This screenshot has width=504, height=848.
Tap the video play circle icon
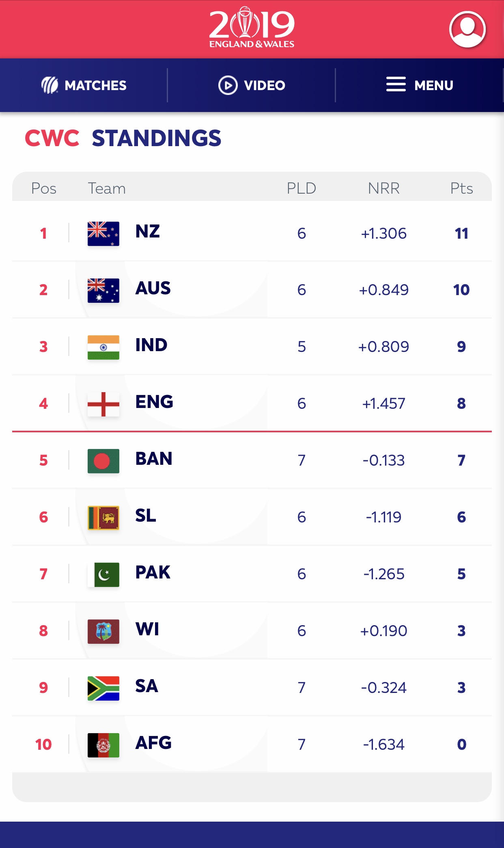point(228,85)
